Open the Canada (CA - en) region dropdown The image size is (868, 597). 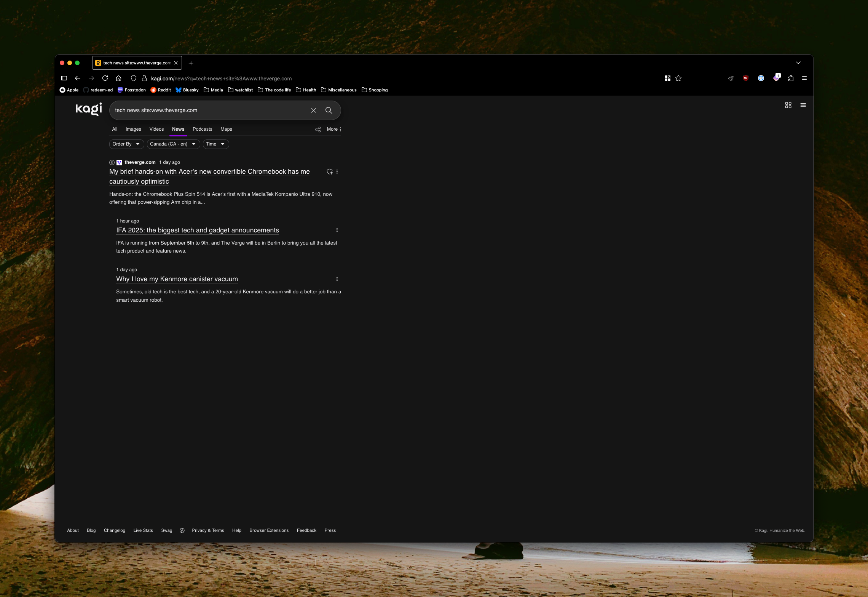coord(173,144)
